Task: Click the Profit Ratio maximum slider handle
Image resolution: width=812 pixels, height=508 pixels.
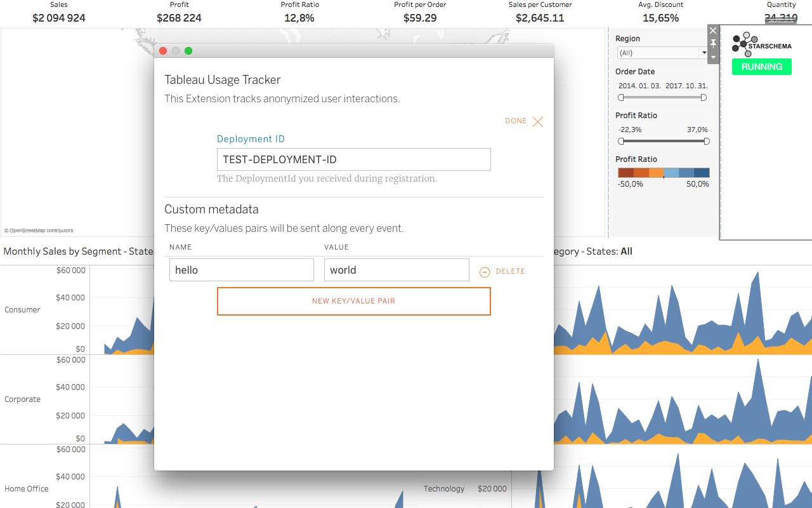Action: pos(707,142)
